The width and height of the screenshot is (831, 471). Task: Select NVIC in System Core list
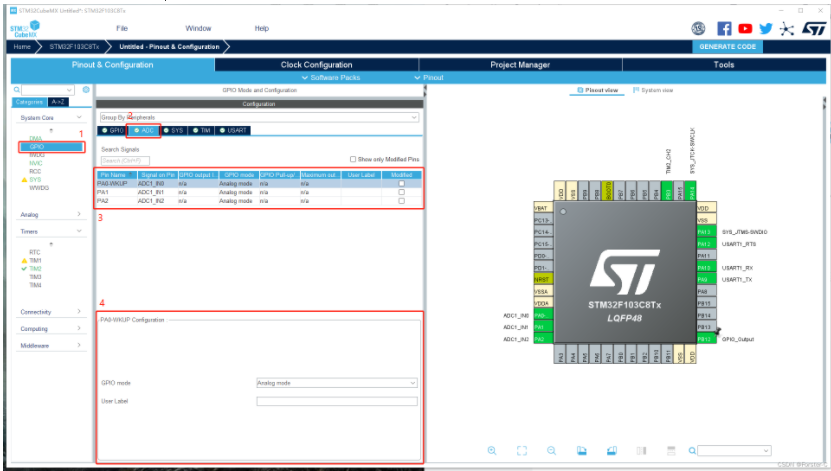click(x=36, y=163)
